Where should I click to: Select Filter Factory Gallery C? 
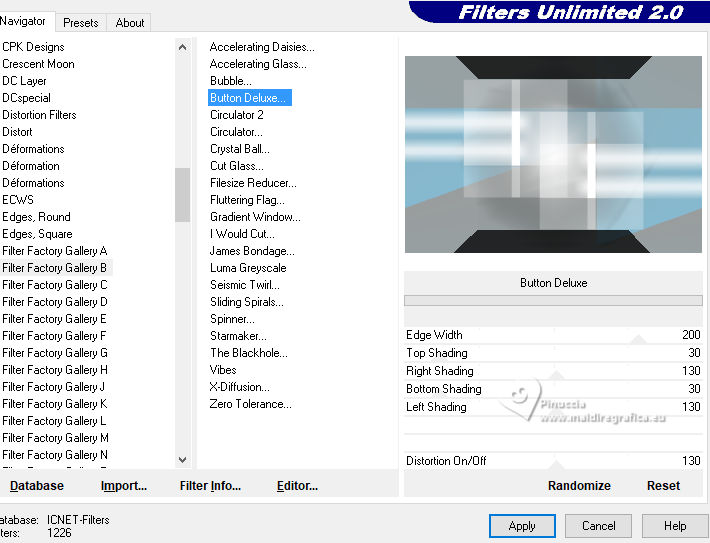[x=54, y=285]
